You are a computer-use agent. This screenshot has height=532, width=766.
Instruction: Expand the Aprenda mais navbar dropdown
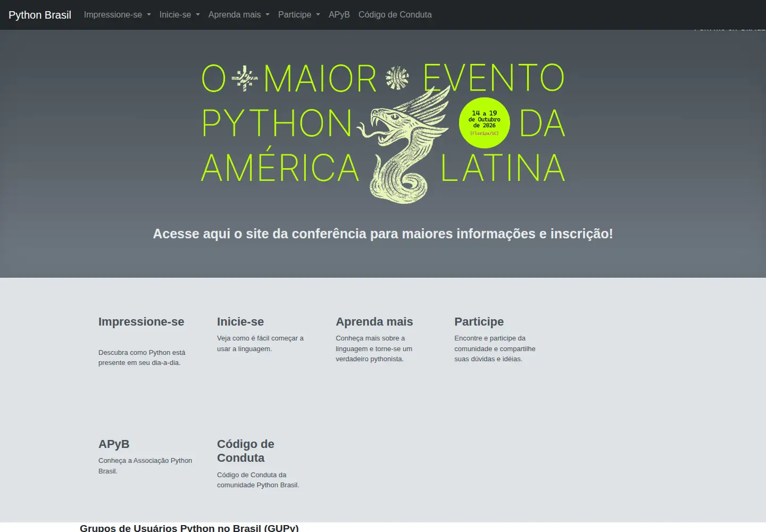pos(239,15)
